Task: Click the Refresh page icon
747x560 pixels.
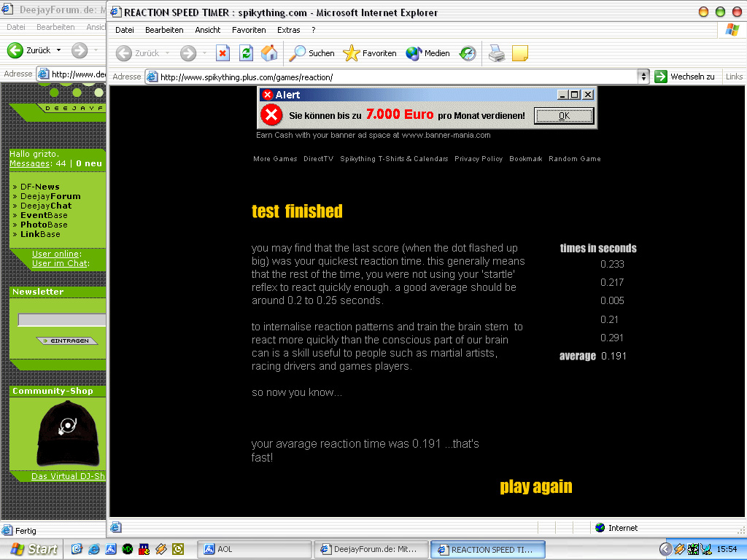Action: pos(247,53)
